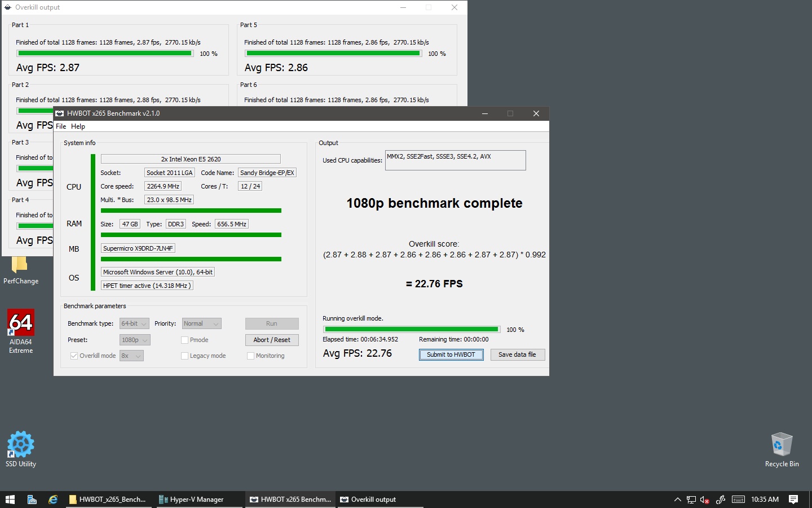Viewport: 812px width, 508px height.
Task: Click Avg FPS: 2.86 in Part 5
Action: 276,68
